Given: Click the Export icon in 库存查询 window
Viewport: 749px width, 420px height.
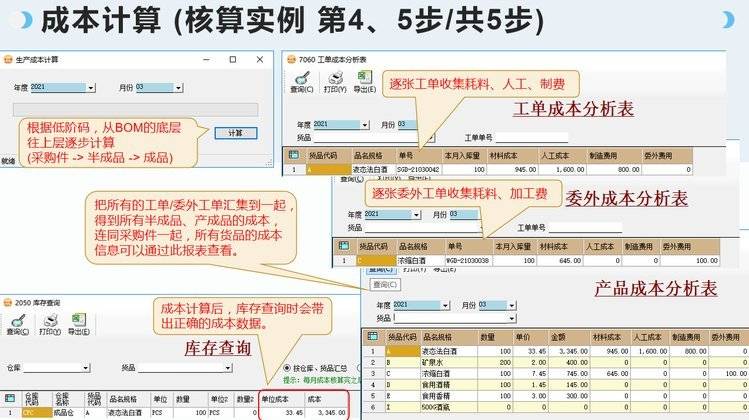Looking at the screenshot, I should tap(79, 325).
